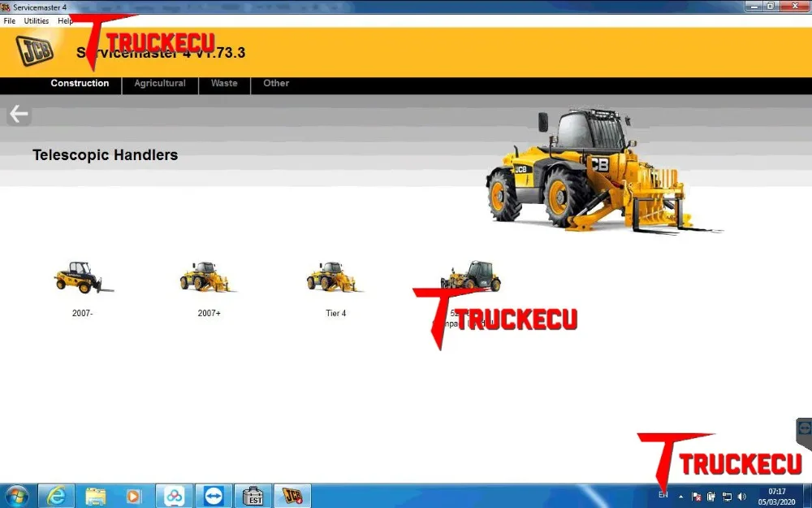Click the 2007- label text
812x508 pixels.
(82, 313)
